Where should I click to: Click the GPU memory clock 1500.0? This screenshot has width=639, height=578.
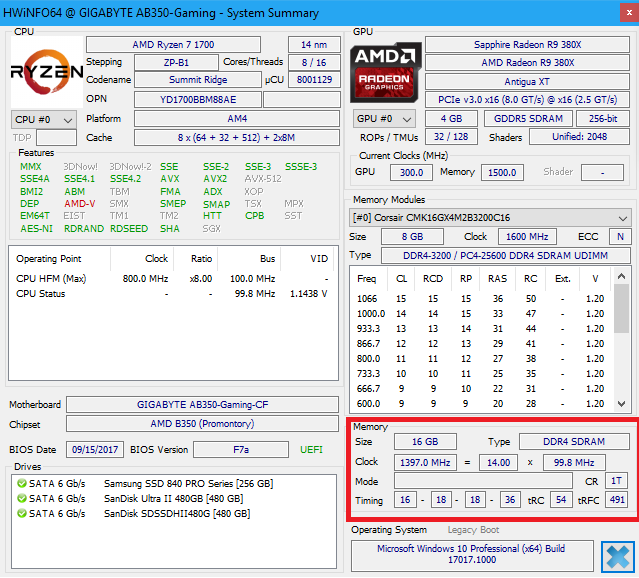click(502, 173)
